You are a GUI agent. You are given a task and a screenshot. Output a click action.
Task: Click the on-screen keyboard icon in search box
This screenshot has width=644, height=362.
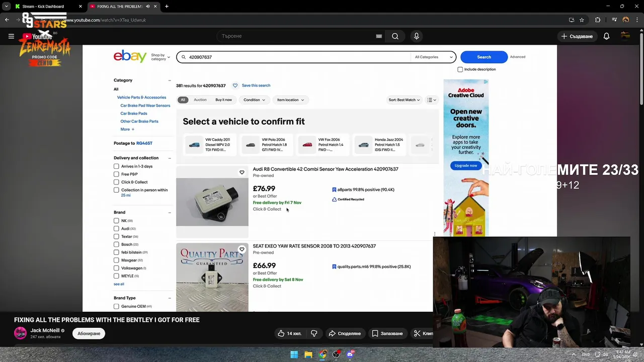[x=379, y=36]
